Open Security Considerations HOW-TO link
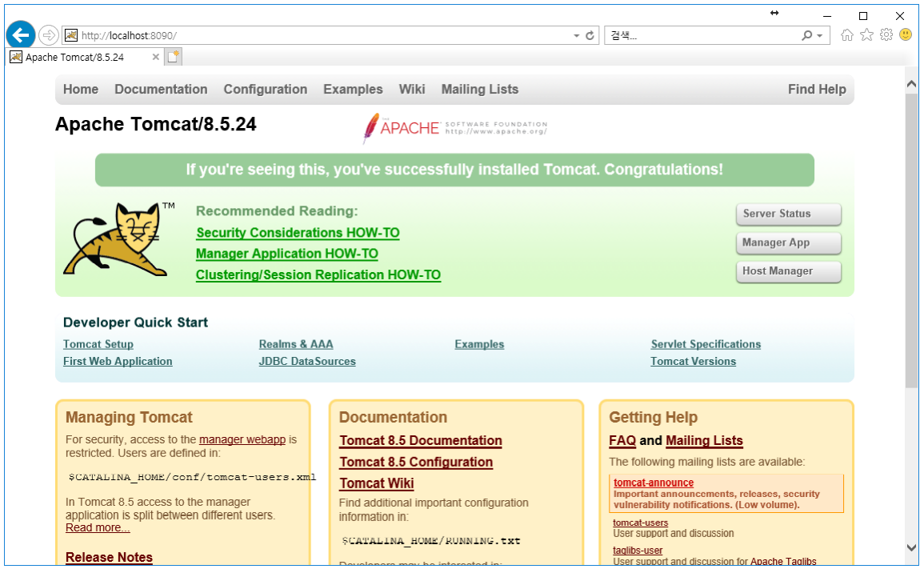This screenshot has width=924, height=569. pos(298,233)
